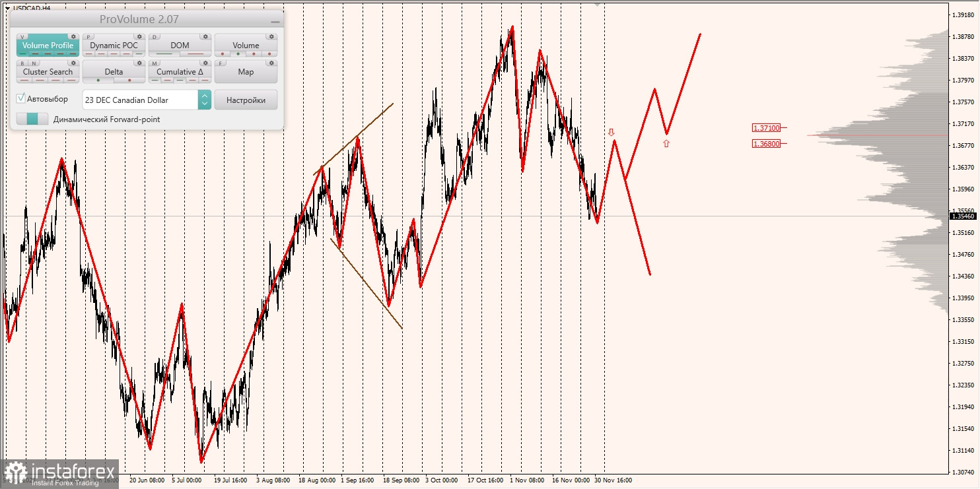Click the 5 Jul 00:00 time axis label
Viewport: 980px width, 489px height.
[188, 480]
